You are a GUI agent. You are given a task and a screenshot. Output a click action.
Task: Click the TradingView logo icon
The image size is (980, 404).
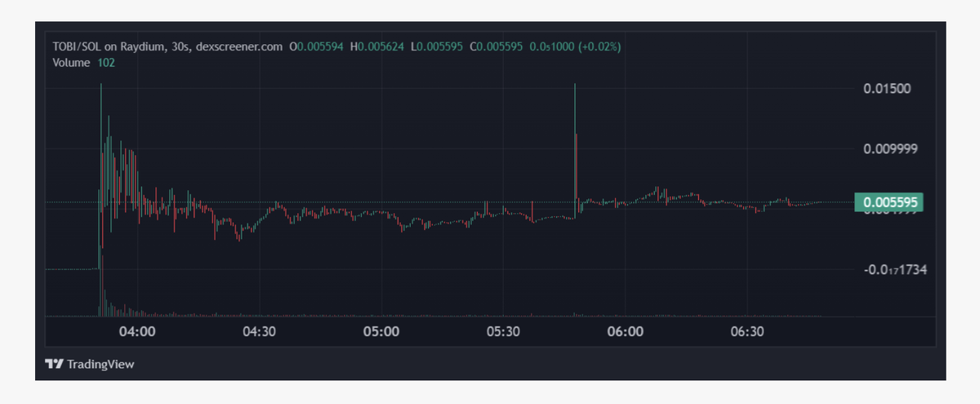pos(55,364)
